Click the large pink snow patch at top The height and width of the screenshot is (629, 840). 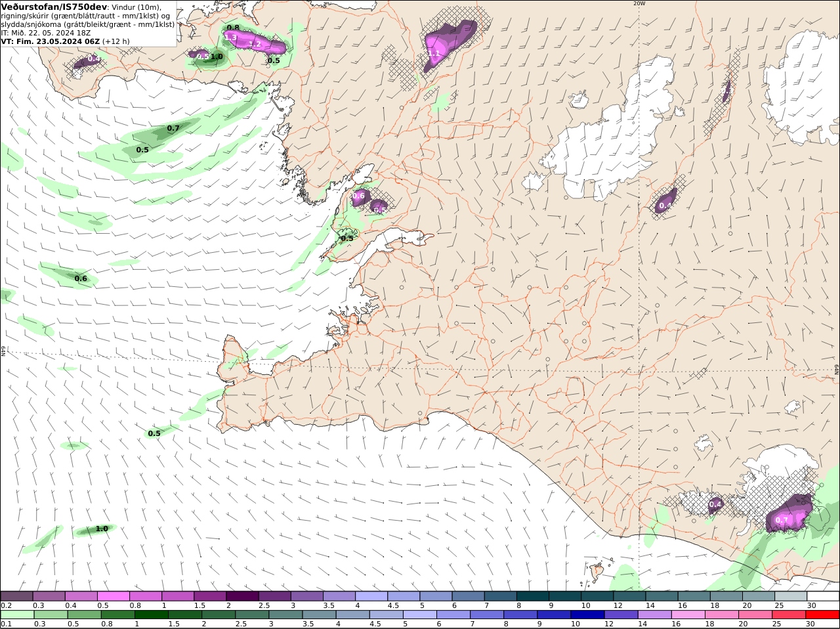[x=255, y=41]
